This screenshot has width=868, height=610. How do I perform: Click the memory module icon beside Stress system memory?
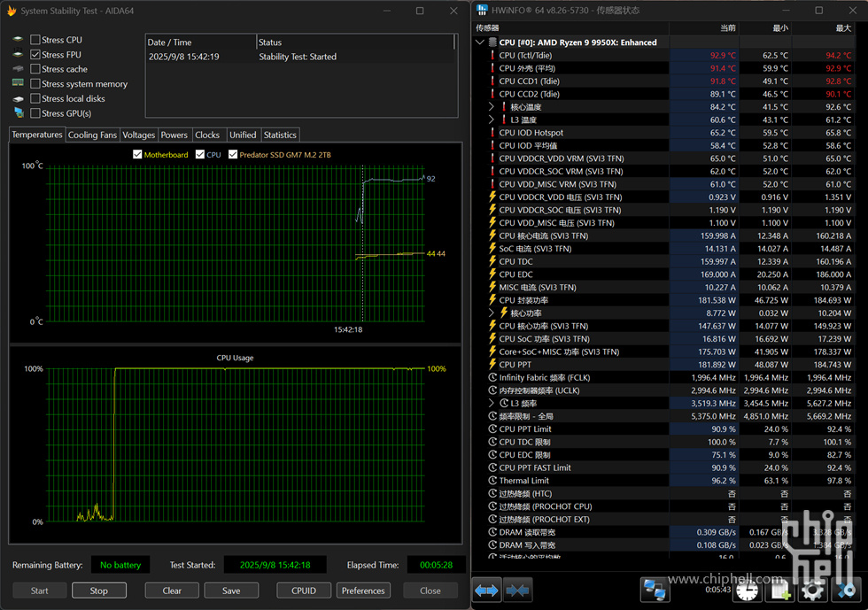(18, 83)
